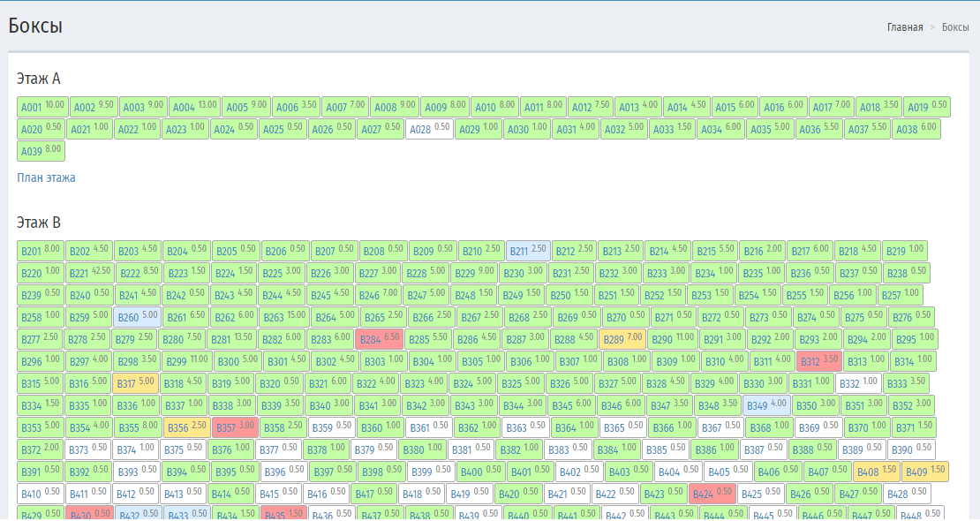Viewport: 980px width, 521px height.
Task: Select box B201
Action: (40, 251)
